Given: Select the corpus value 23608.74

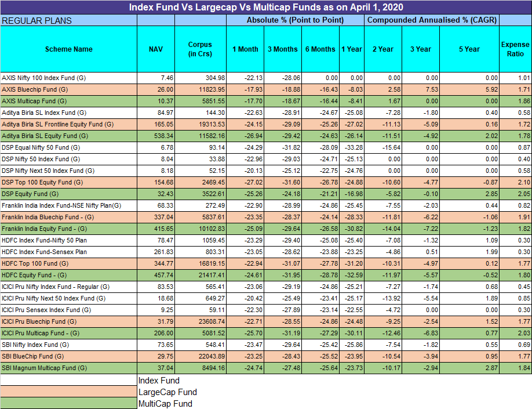Looking at the screenshot, I should [212, 321].
